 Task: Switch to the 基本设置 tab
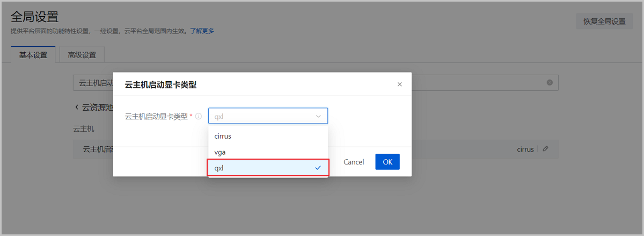click(33, 55)
